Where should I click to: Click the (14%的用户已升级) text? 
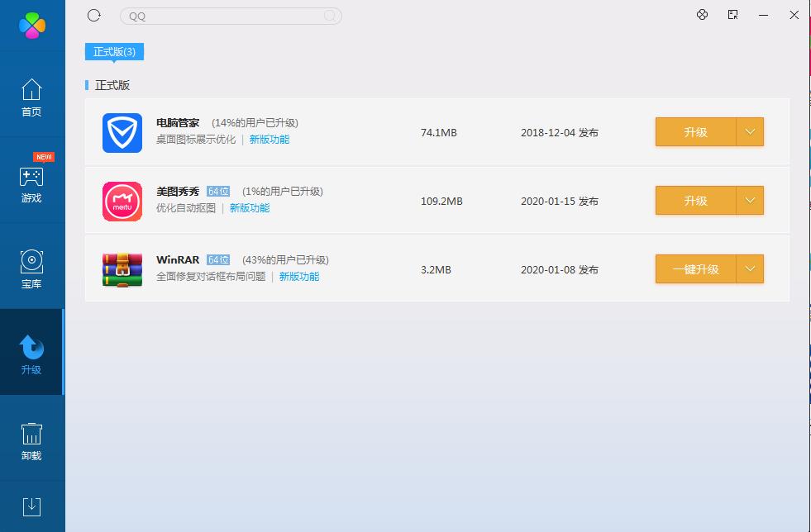tap(255, 122)
